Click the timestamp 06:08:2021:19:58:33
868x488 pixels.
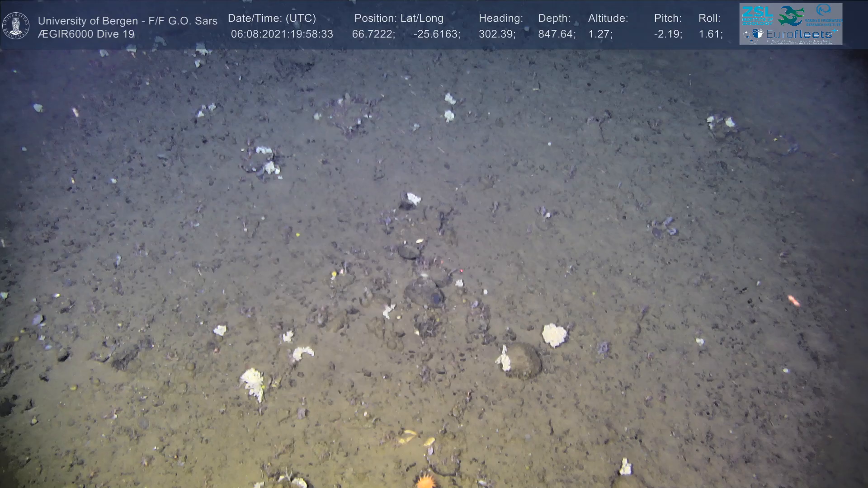pyautogui.click(x=282, y=34)
